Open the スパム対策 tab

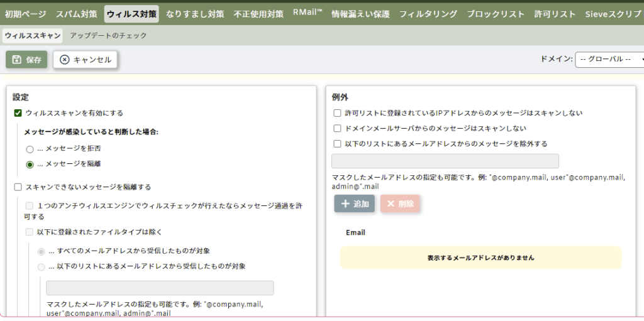(x=76, y=14)
